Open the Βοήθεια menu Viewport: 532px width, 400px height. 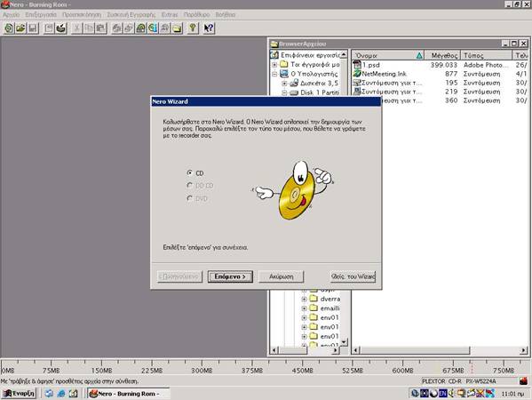(226, 14)
